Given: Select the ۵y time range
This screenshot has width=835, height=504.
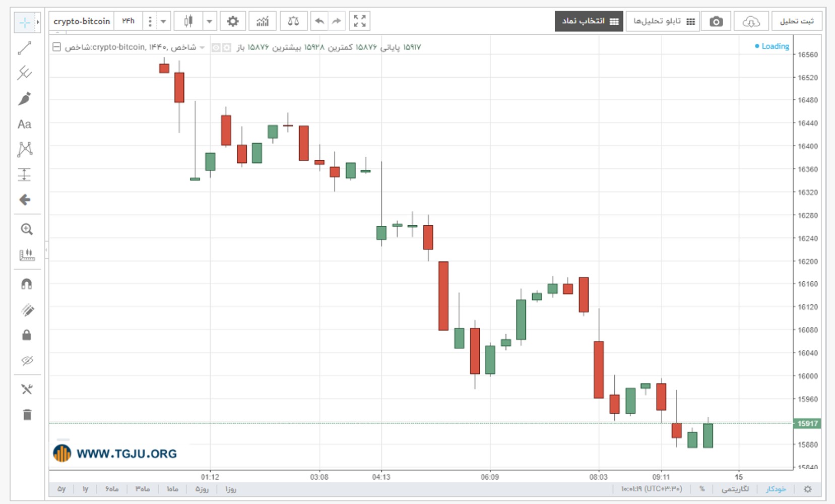Looking at the screenshot, I should pyautogui.click(x=61, y=489).
